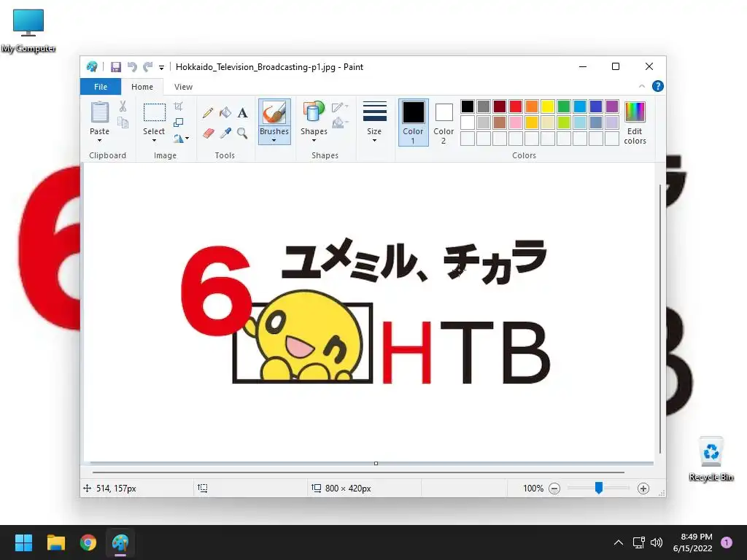Open Chrome from the taskbar
The height and width of the screenshot is (560, 747).
tap(88, 542)
